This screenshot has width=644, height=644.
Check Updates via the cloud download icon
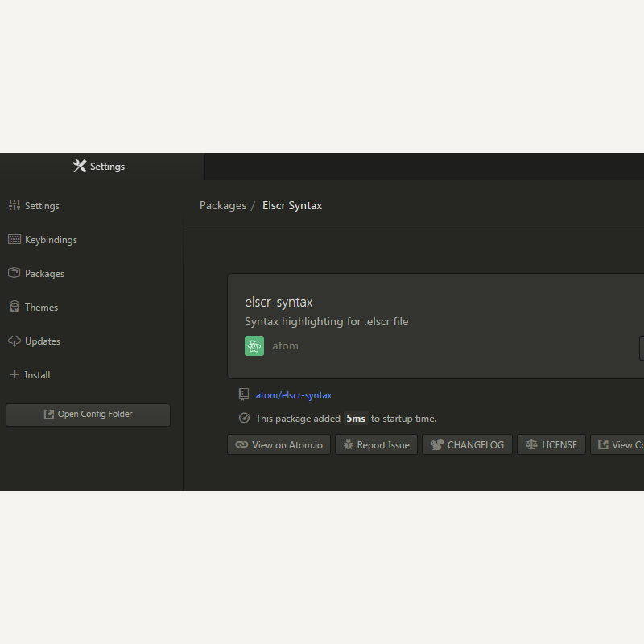[x=14, y=341]
